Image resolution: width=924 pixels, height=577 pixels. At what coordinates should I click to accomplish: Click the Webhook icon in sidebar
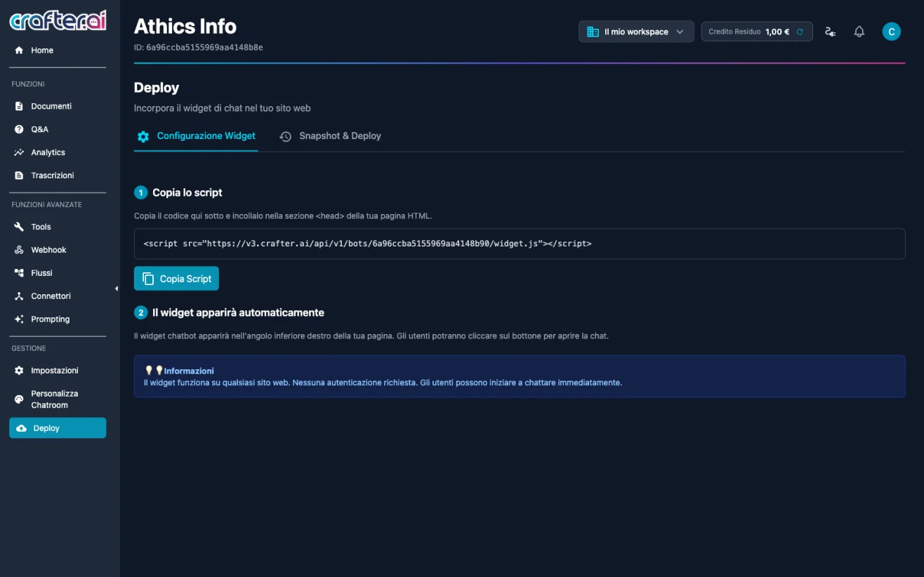[19, 250]
